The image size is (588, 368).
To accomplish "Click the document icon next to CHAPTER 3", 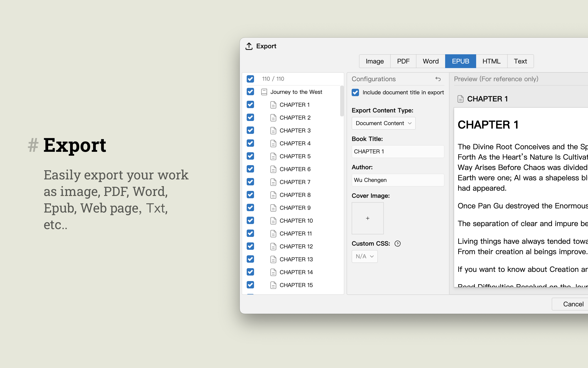I will click(273, 131).
